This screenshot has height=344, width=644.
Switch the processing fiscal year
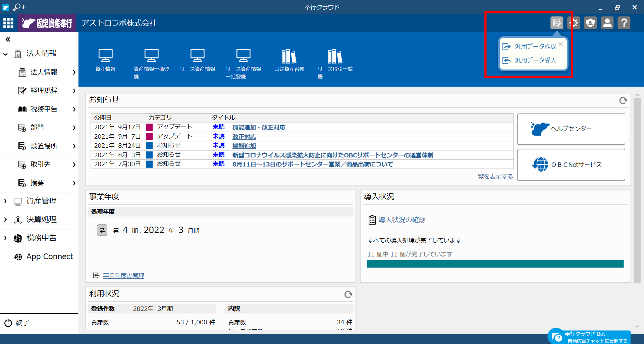[x=102, y=230]
